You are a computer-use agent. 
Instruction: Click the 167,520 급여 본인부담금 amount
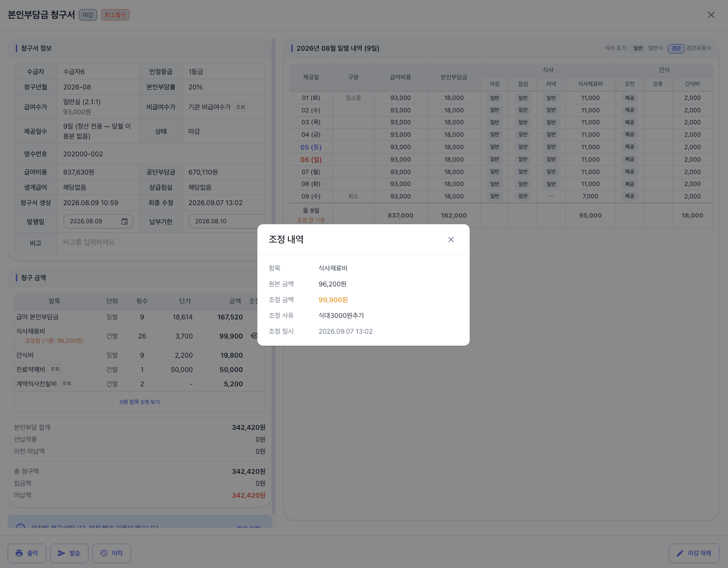point(230,317)
